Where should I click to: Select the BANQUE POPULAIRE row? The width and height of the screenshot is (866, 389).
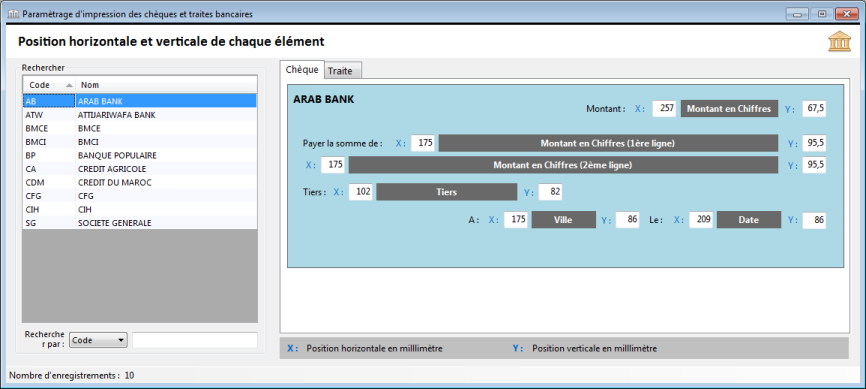pos(140,155)
